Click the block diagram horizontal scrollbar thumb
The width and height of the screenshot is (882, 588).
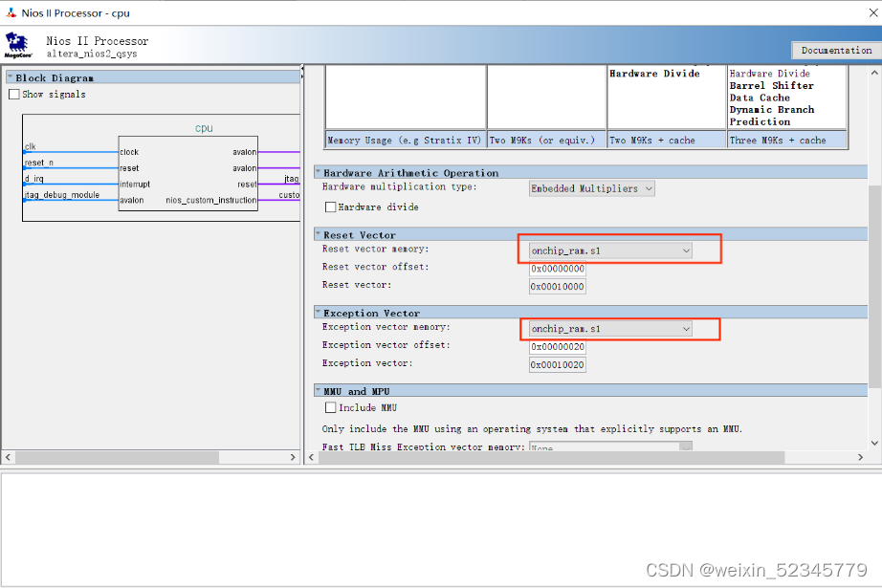tap(117, 457)
